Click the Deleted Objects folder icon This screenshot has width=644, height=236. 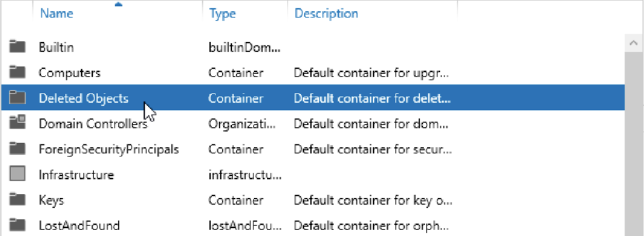17,97
